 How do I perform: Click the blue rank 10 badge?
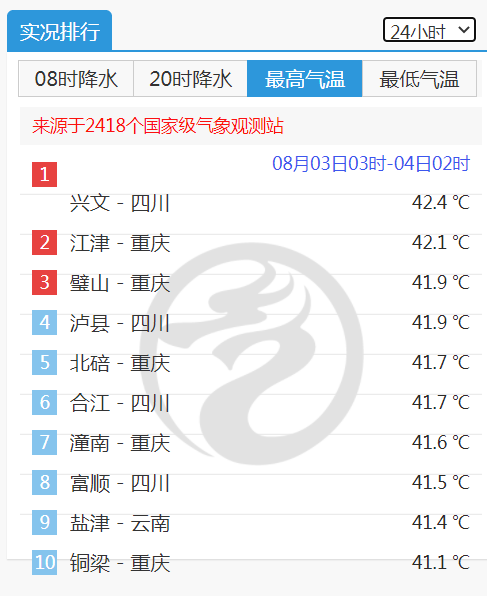coord(44,562)
